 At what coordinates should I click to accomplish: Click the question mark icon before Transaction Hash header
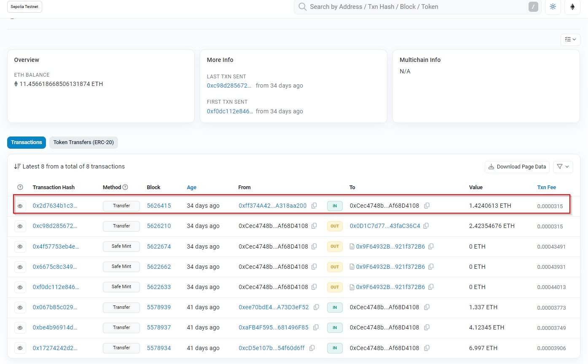[x=20, y=187]
